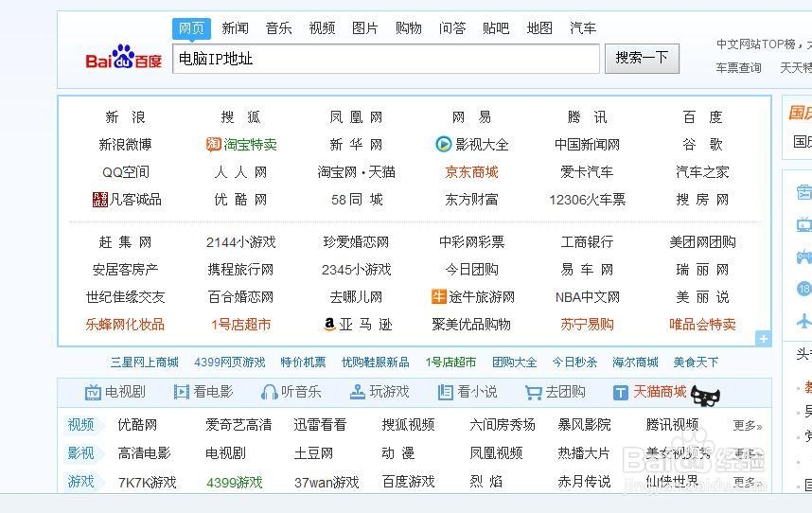Open the 58同城 link

tap(357, 200)
